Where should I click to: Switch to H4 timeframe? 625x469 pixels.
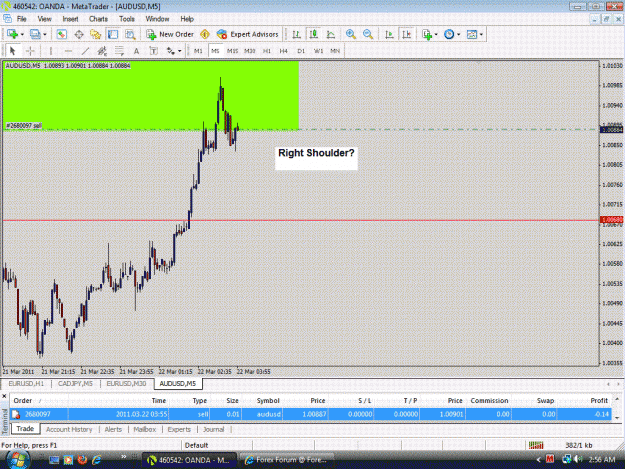tap(283, 51)
